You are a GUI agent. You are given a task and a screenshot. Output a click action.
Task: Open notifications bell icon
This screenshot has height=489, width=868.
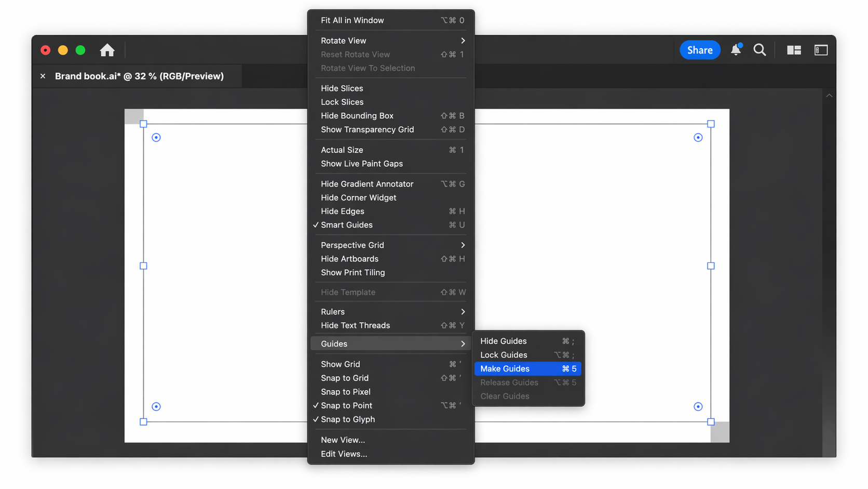coord(736,49)
